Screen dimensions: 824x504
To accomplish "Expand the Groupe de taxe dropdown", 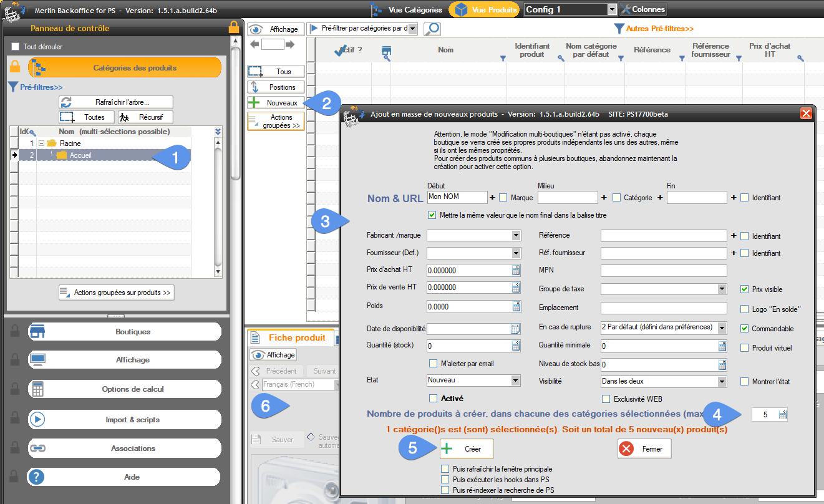I will click(x=722, y=289).
